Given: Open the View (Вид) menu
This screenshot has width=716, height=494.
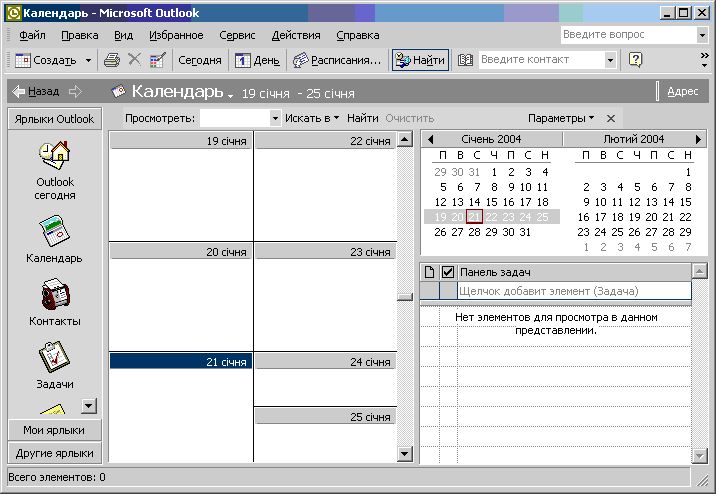Looking at the screenshot, I should 123,35.
